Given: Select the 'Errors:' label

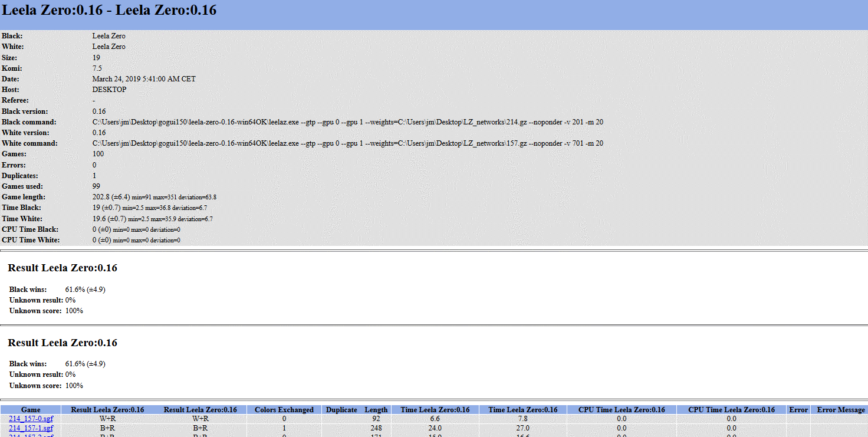Looking at the screenshot, I should pos(14,165).
